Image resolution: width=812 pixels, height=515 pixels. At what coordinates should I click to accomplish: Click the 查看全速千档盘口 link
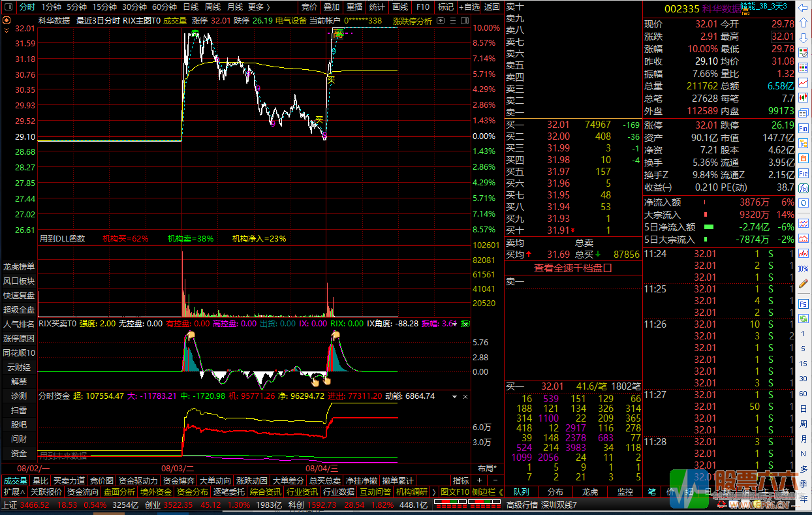tap(573, 268)
